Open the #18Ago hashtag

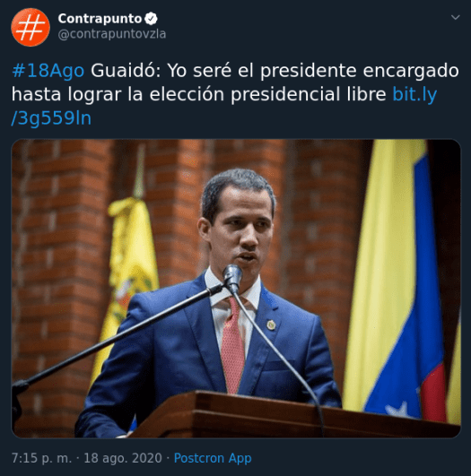(48, 71)
